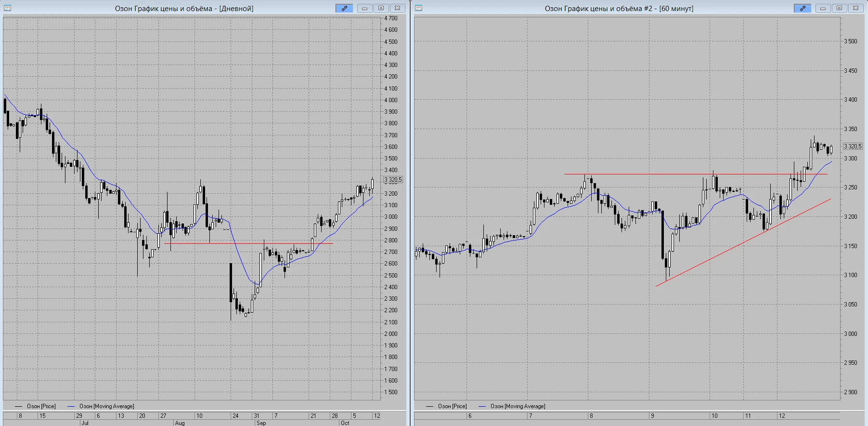Click the date label 11 on the hourly time axis
This screenshot has height=426, width=868.
click(748, 416)
